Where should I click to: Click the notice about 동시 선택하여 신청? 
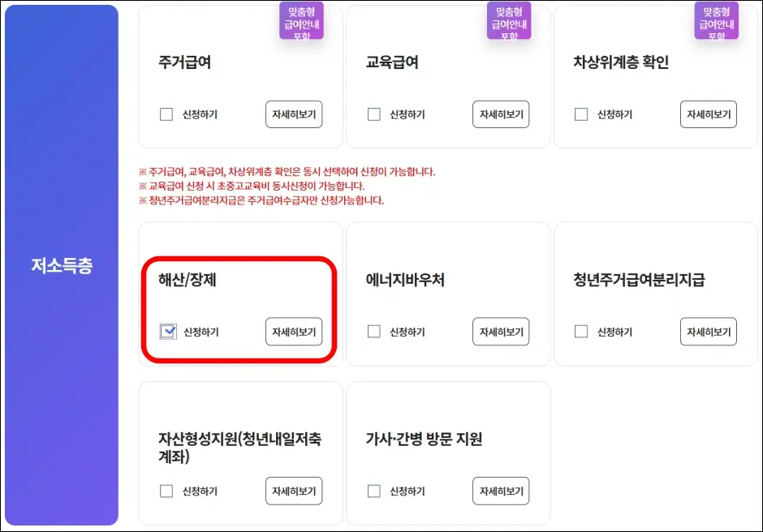[x=287, y=172]
